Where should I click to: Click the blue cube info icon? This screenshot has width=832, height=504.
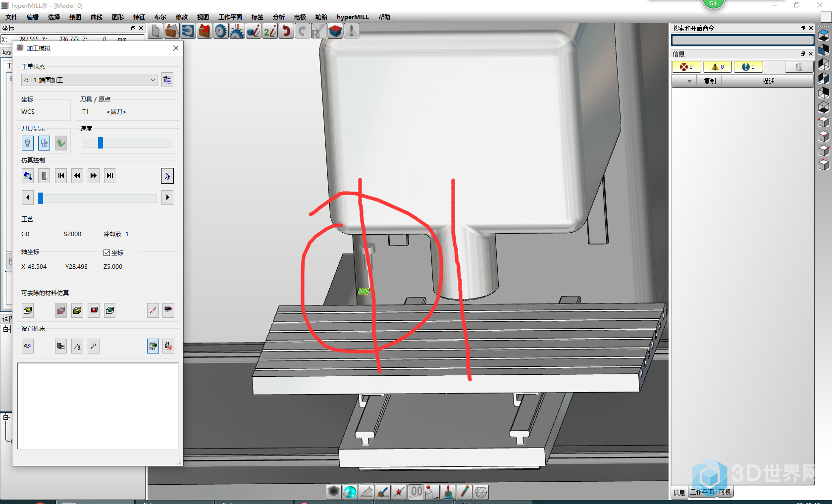[254, 31]
